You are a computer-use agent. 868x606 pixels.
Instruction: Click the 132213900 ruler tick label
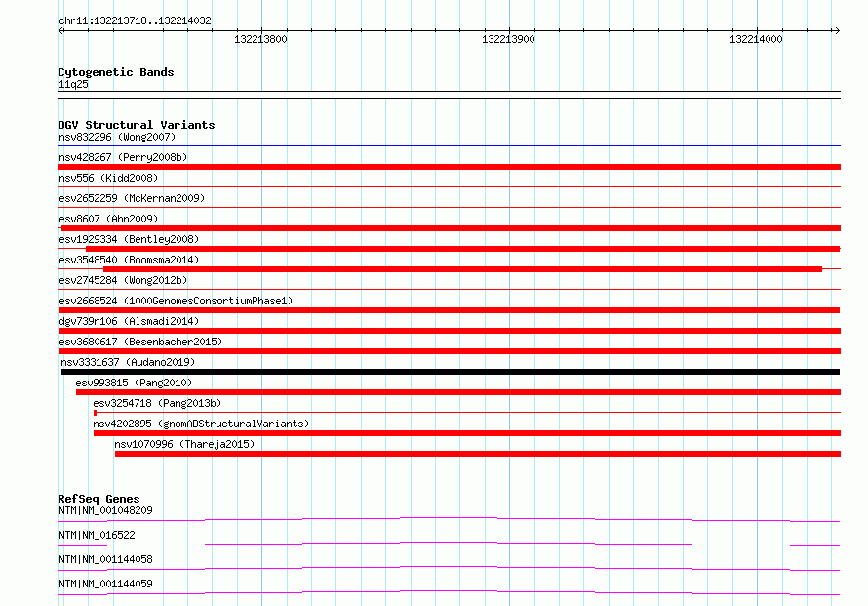[x=508, y=39]
